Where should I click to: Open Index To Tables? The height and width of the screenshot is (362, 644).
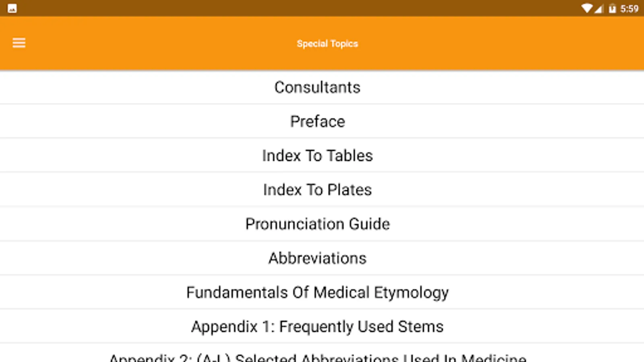(x=318, y=156)
